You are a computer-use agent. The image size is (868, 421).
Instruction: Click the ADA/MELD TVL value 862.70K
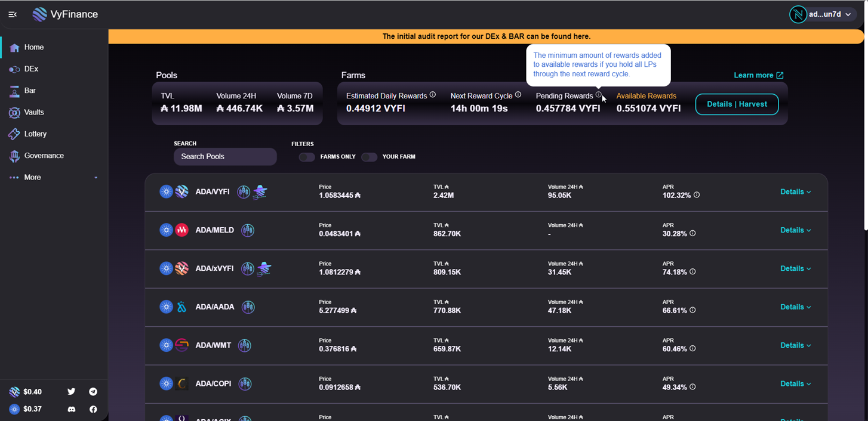(x=447, y=234)
